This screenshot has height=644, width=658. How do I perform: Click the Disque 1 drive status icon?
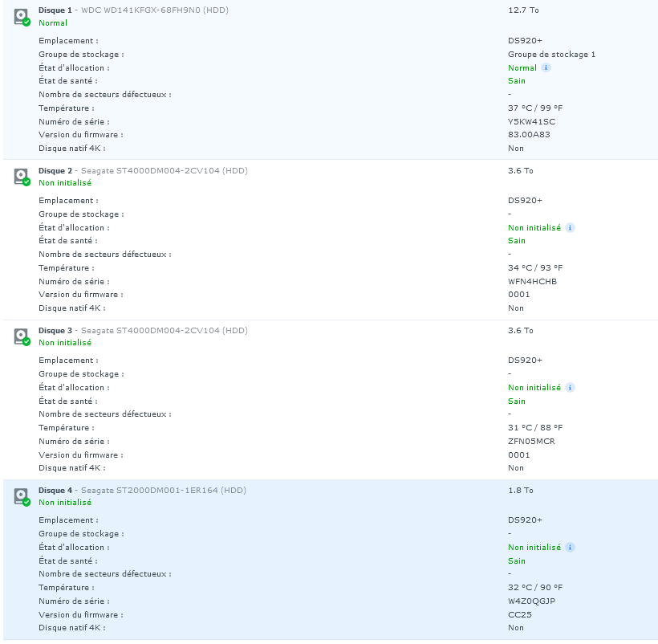coord(22,17)
